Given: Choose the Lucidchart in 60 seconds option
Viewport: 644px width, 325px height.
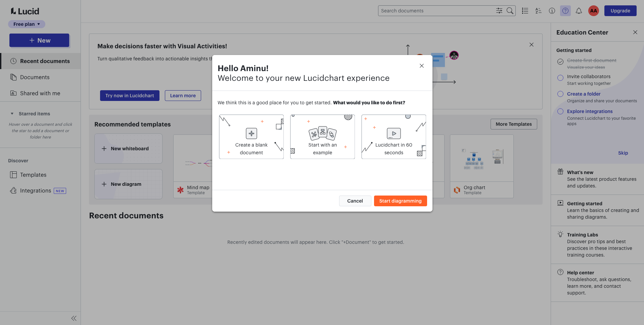Looking at the screenshot, I should click(394, 137).
